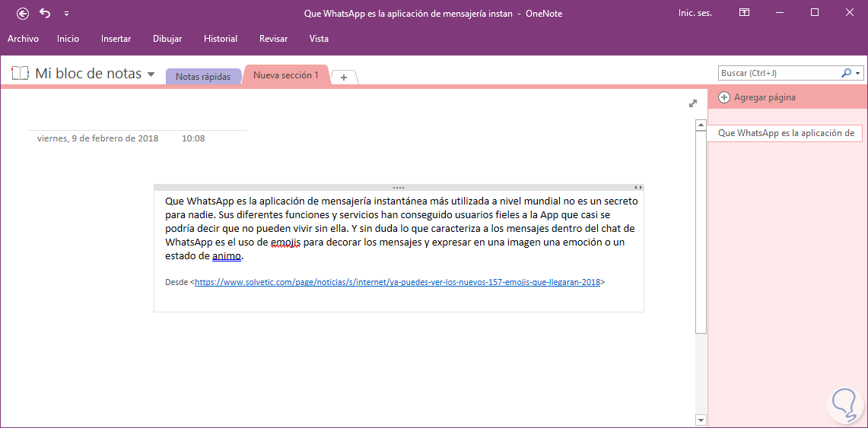Screen dimensions: 868x428
Task: Maximize the OneNote window
Action: coord(814,13)
